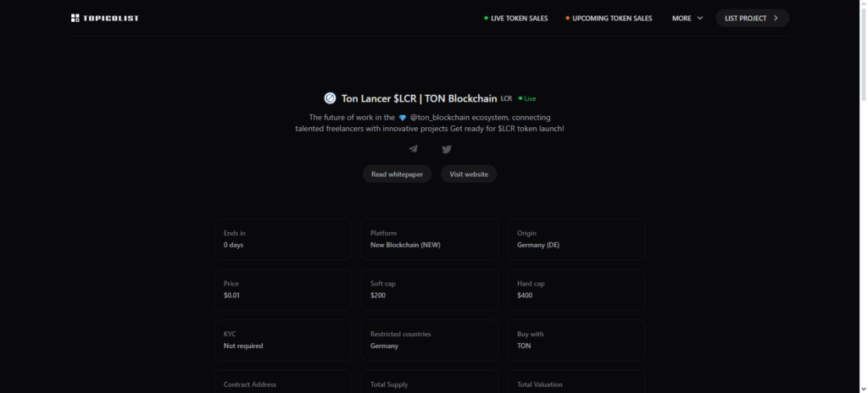Click the Ton Lancer $LCR project title
Screen dimensions: 868x393
419,98
